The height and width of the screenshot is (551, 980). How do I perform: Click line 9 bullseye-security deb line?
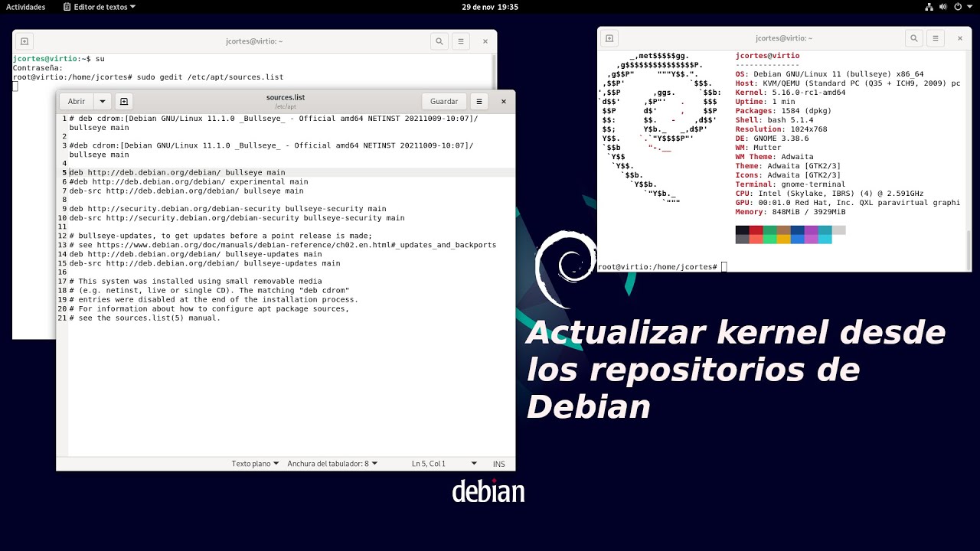(x=227, y=209)
